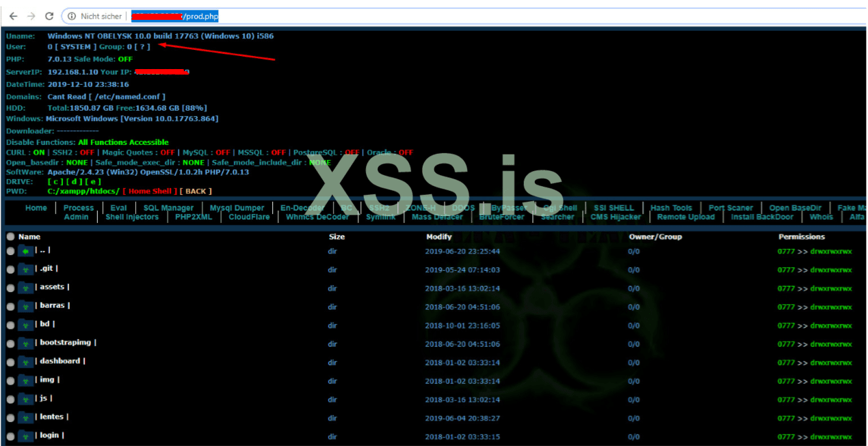Viewport: 868px width, 446px height.
Task: Click modify date 2018-10-01 23:16:05
Action: (x=462, y=326)
